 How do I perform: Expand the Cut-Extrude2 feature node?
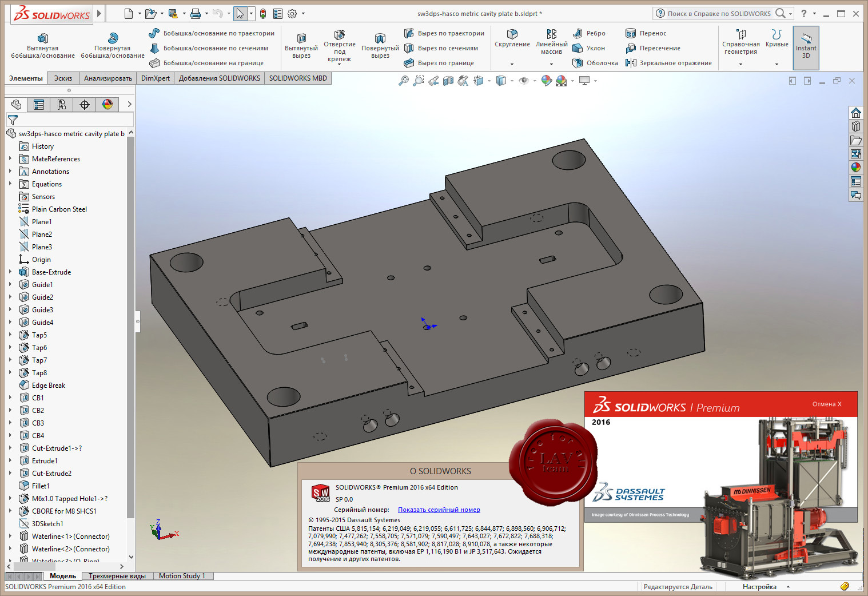click(10, 474)
